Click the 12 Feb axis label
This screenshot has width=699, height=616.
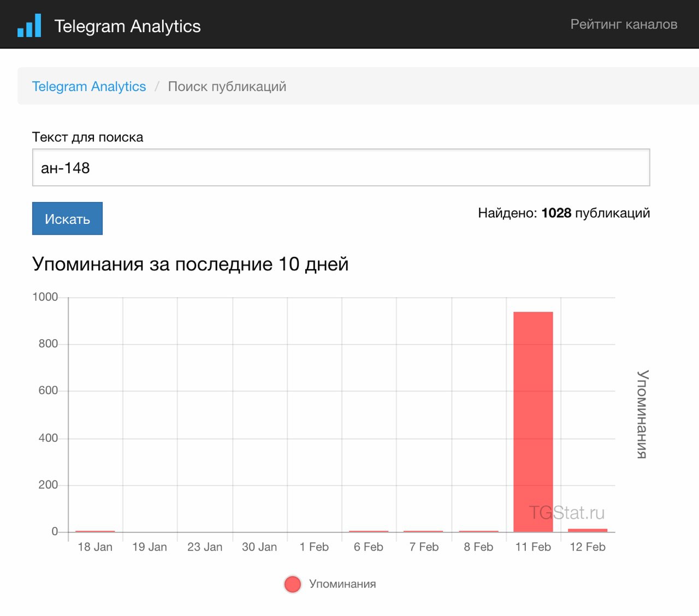(588, 547)
